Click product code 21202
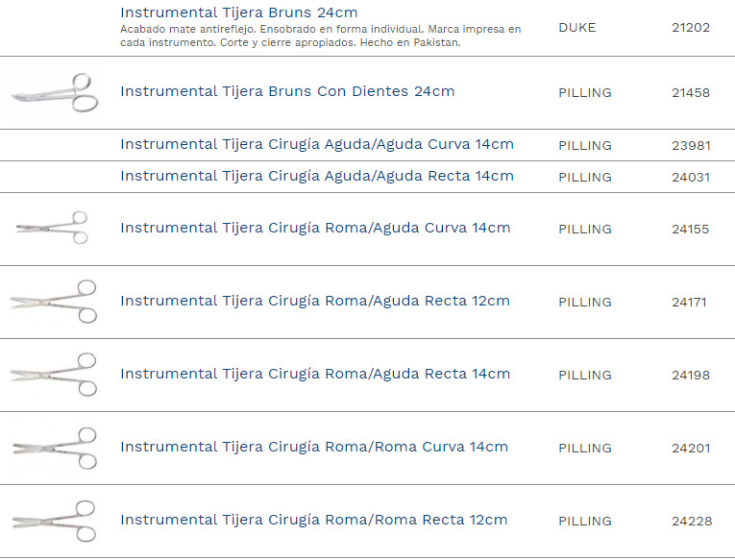The image size is (735, 560). [x=691, y=28]
